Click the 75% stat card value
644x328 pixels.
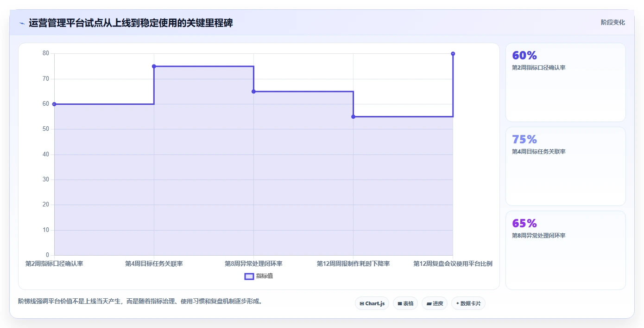click(524, 140)
